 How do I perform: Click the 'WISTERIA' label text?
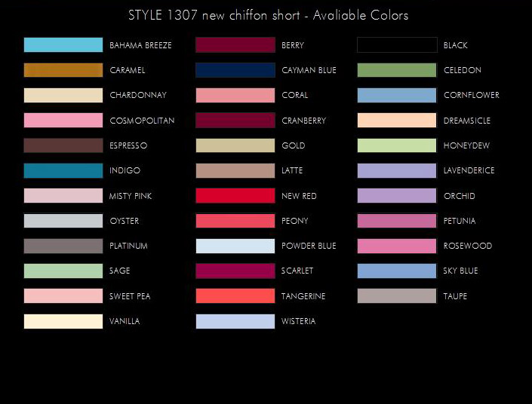298,321
